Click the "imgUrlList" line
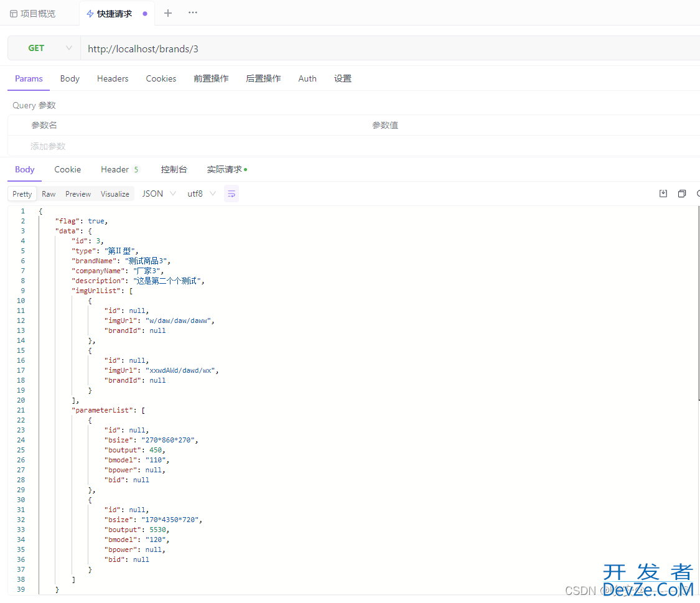The width and height of the screenshot is (700, 603). 102,291
